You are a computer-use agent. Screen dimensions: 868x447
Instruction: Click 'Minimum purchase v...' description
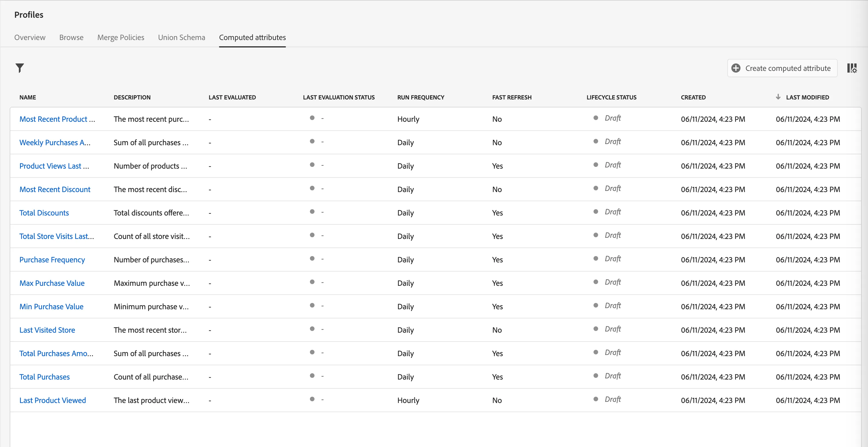tap(151, 307)
